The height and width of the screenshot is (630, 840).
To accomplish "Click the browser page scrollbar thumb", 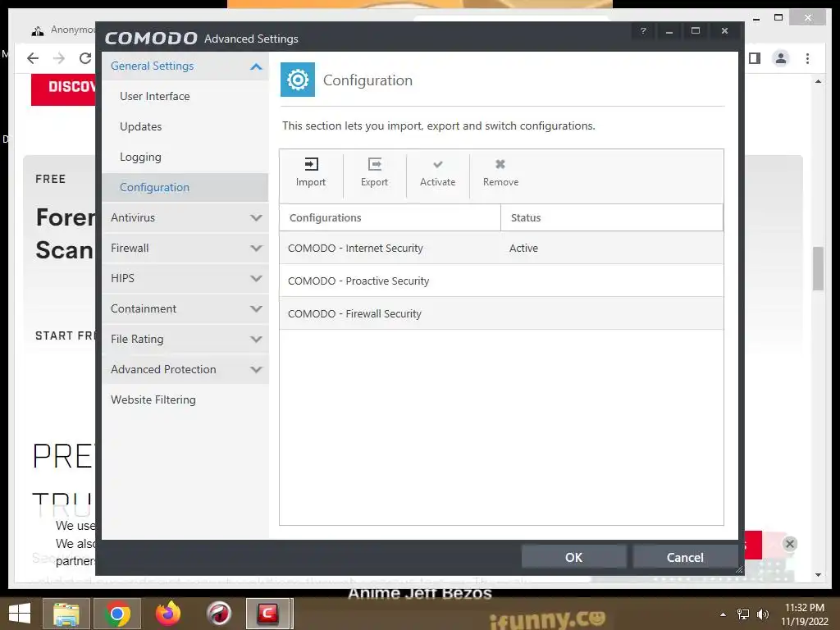I will click(818, 268).
